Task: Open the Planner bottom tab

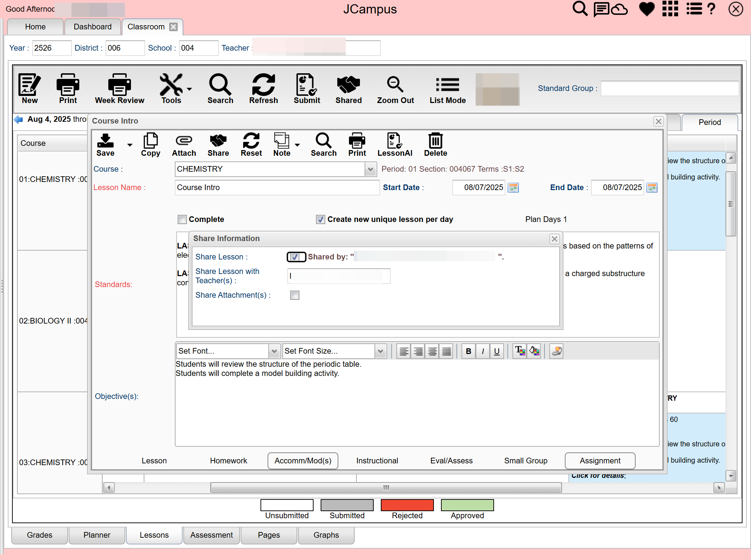Action: [x=97, y=535]
